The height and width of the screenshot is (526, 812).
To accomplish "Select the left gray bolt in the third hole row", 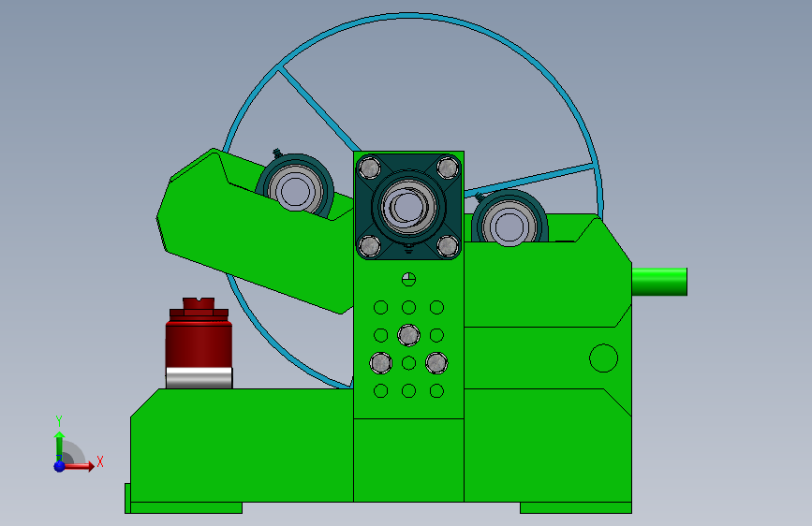I will coord(380,363).
